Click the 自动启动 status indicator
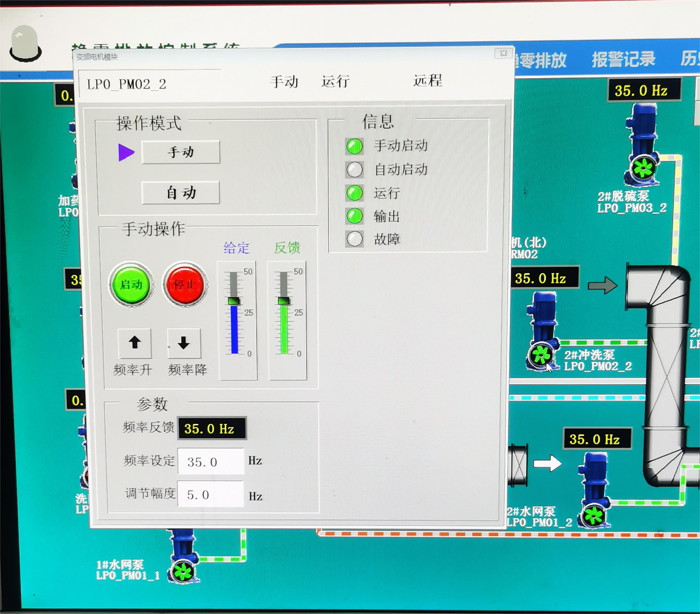 pos(354,169)
